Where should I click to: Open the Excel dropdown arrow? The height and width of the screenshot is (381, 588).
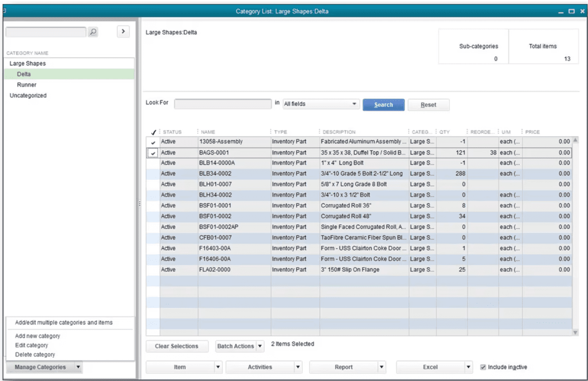[469, 367]
